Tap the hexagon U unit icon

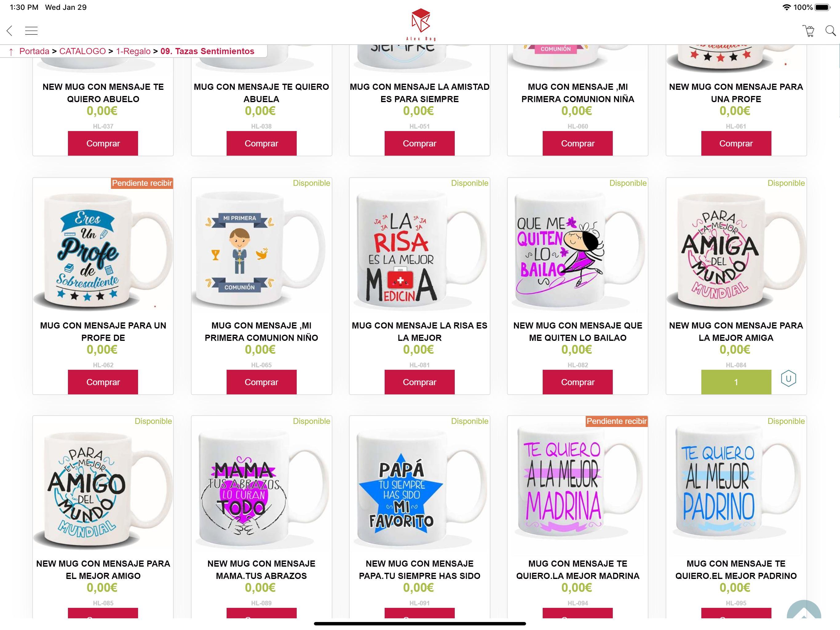click(788, 378)
